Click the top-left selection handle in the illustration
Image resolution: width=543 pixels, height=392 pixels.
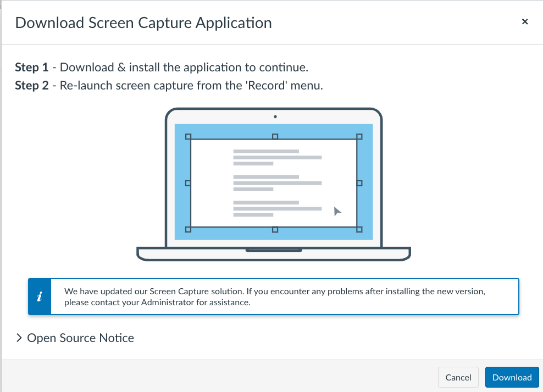pyautogui.click(x=188, y=137)
